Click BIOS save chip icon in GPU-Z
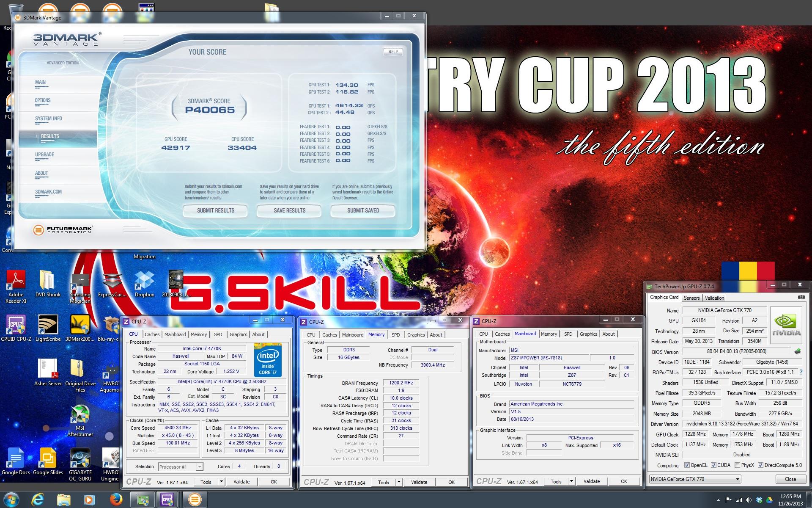 point(798,351)
